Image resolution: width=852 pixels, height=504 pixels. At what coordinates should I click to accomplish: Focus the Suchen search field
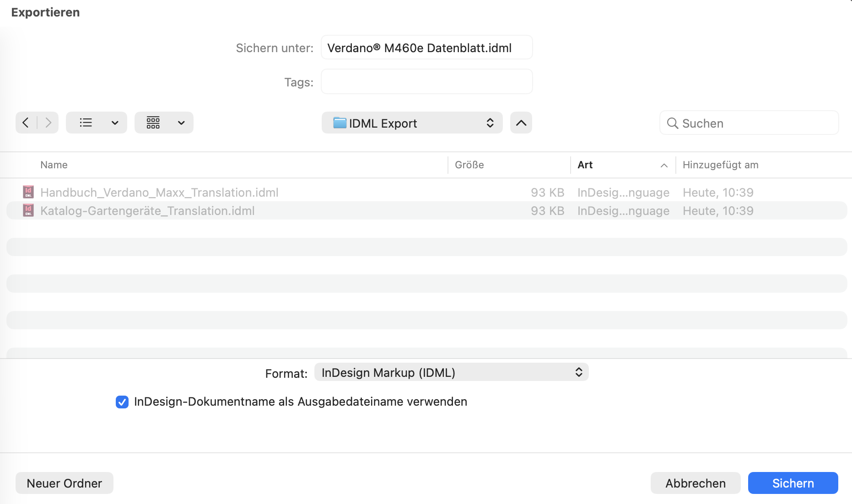point(749,123)
